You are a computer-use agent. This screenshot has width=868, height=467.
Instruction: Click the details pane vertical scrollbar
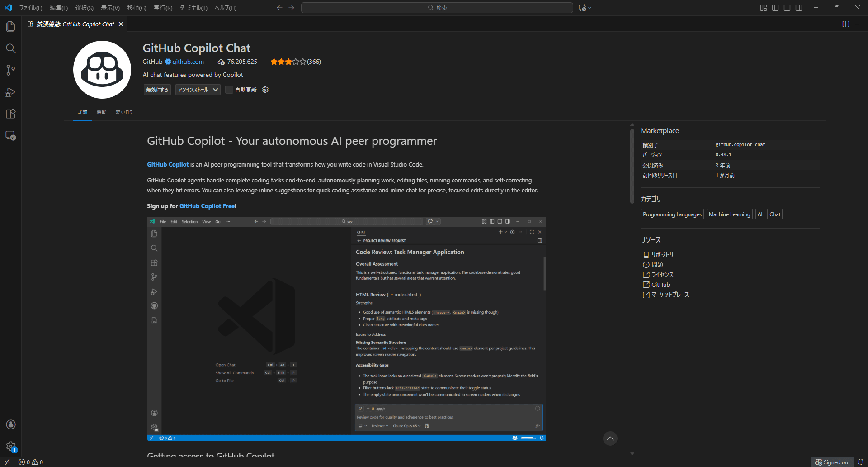632,166
